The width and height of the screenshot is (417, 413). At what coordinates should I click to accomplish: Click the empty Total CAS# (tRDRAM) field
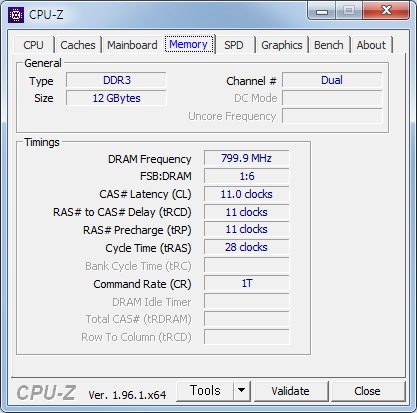[247, 319]
